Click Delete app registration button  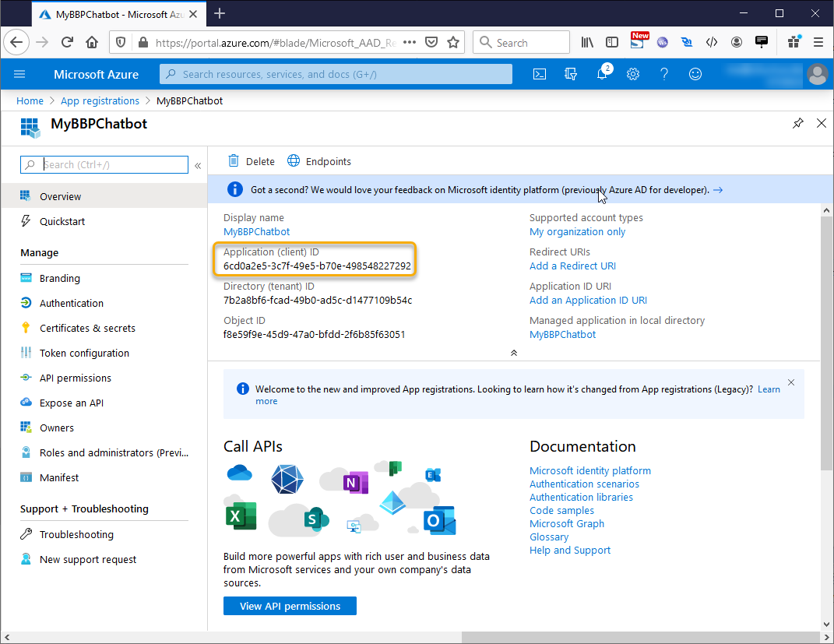click(251, 161)
